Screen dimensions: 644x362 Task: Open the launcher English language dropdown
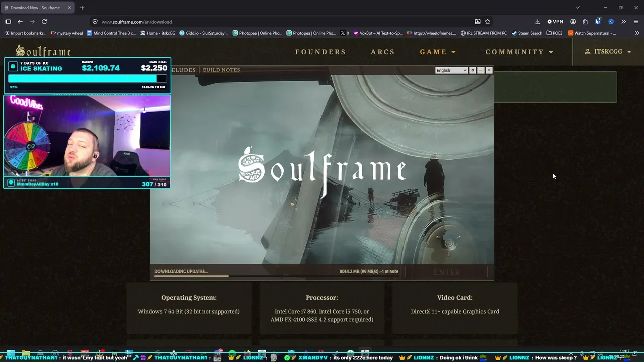pos(451,70)
